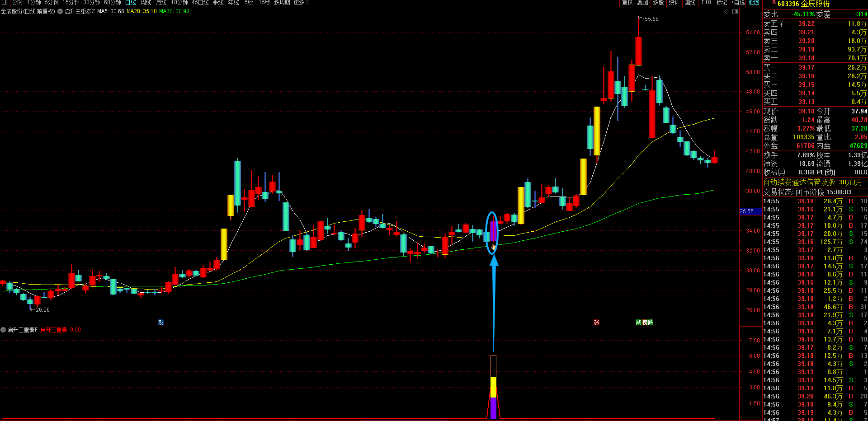Click the 金辰股份(日线.前复权) chart title
Screen dimensions: 868x421
tap(28, 11)
